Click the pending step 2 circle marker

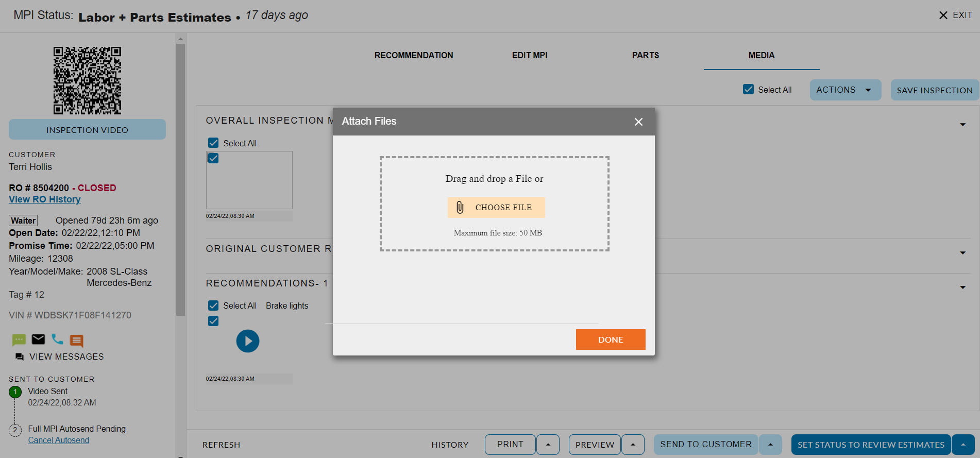coord(15,430)
